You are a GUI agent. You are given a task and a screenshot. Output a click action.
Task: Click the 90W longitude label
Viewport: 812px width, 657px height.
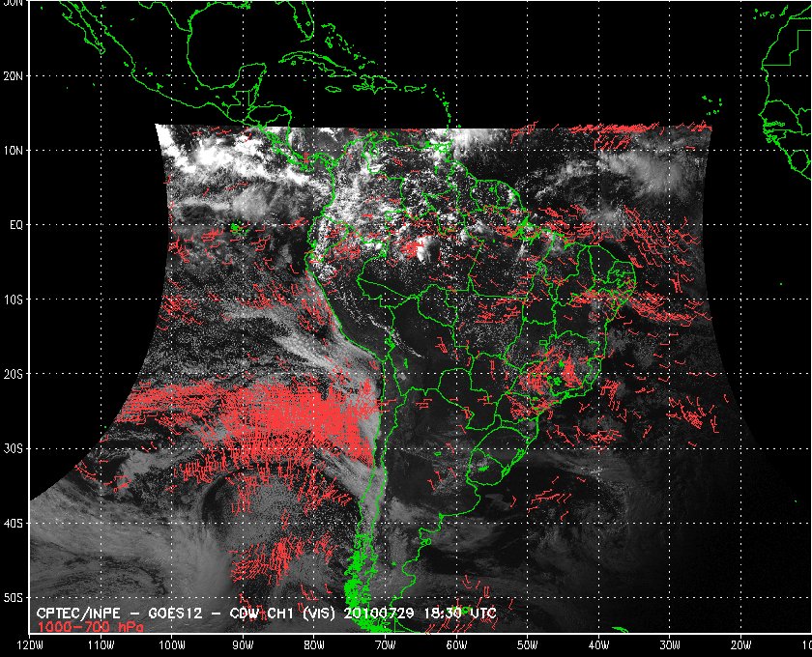pyautogui.click(x=243, y=645)
